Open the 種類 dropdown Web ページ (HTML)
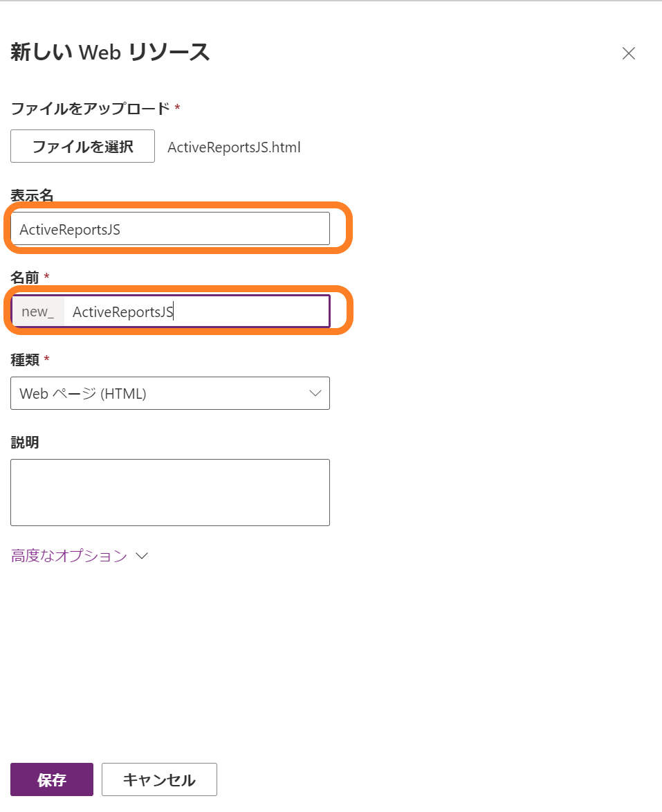Image resolution: width=662 pixels, height=812 pixels. click(x=169, y=394)
